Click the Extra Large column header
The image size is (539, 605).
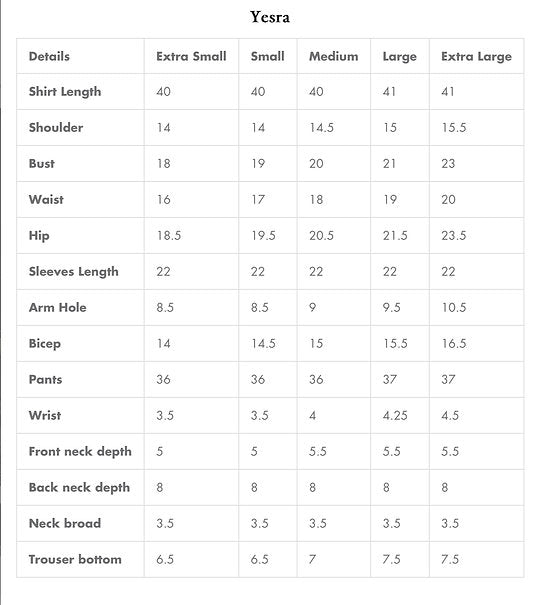coord(476,56)
